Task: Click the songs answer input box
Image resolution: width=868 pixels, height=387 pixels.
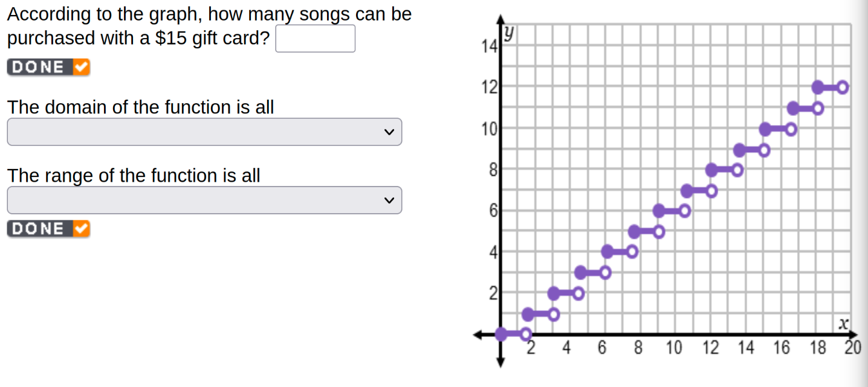Action: [x=315, y=39]
